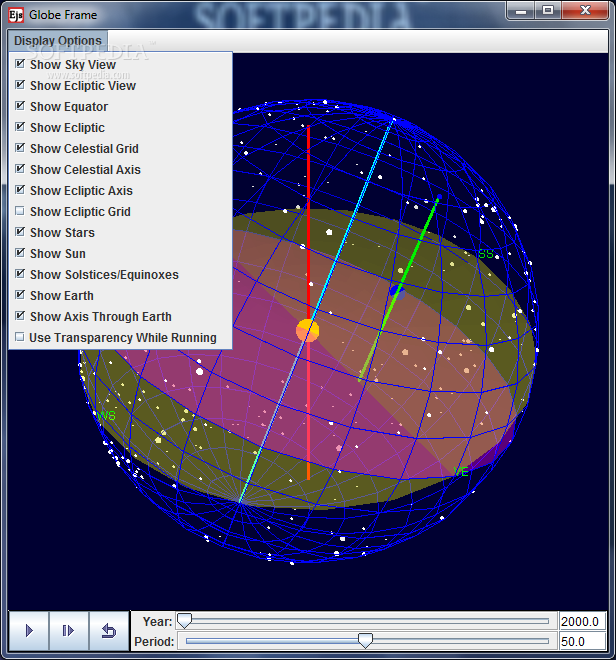Minimize the Globe Frame window
The image size is (616, 660).
521,11
